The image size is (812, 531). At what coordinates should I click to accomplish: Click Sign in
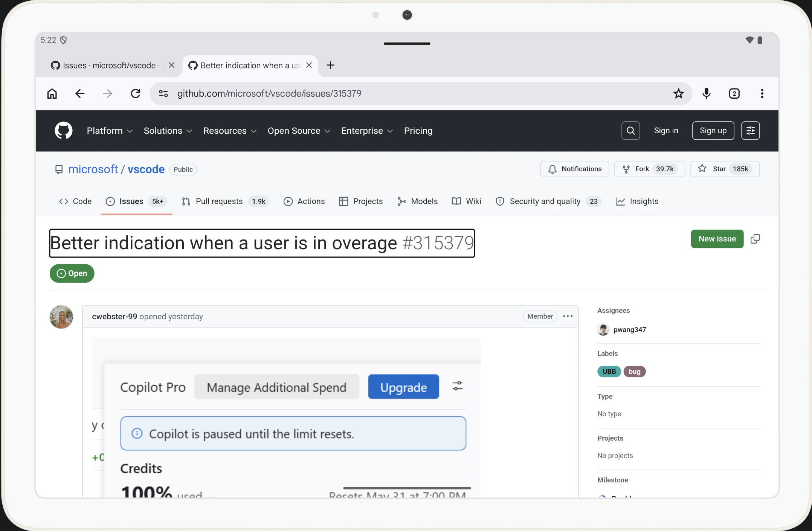(x=666, y=131)
